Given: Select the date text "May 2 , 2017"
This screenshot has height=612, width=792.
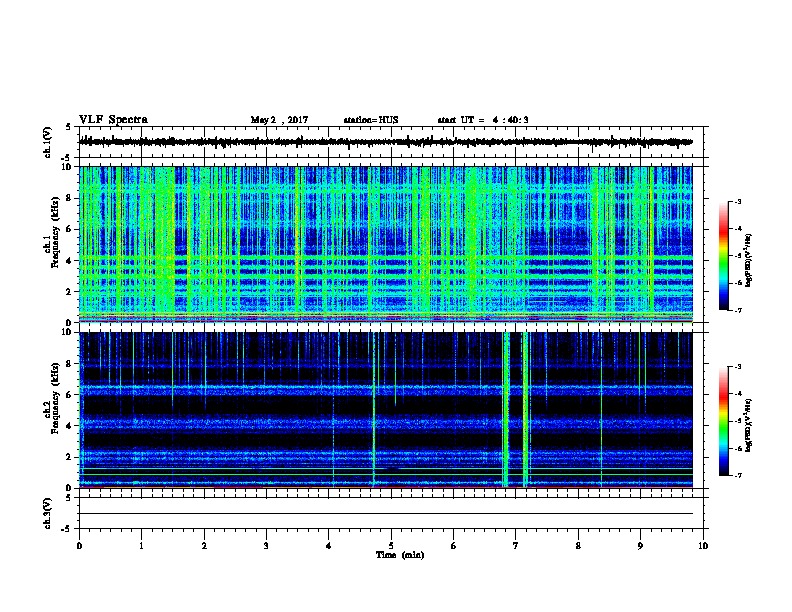Looking at the screenshot, I should pos(279,120).
